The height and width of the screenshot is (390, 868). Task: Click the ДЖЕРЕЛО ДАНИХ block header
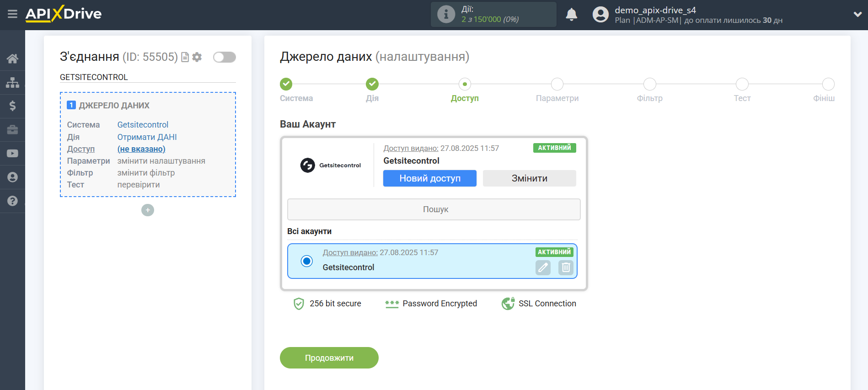coord(114,106)
